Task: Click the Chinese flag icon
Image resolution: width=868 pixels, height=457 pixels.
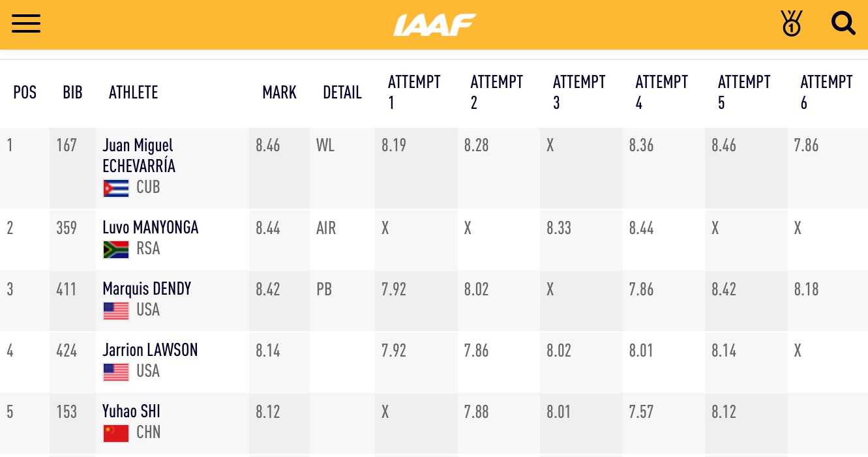Action: [116, 433]
